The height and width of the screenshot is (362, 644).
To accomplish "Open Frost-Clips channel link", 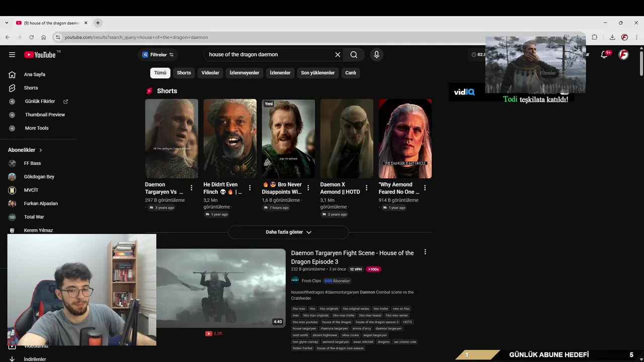I will point(311,281).
